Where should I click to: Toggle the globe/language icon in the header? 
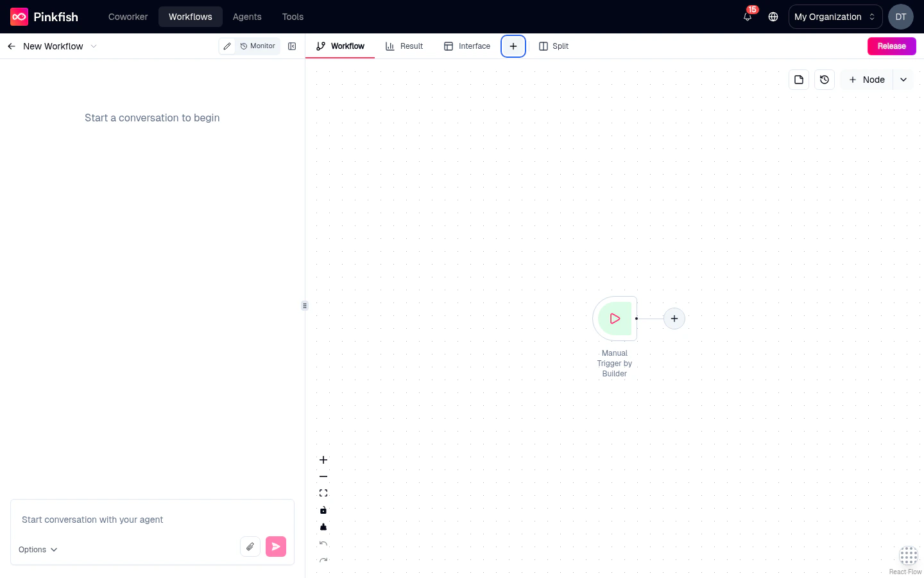[773, 17]
